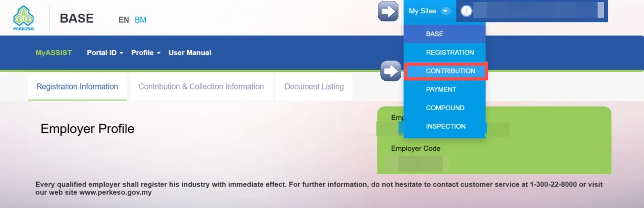Open the Portal ID dropdown
This screenshot has width=644, height=208.
point(105,53)
